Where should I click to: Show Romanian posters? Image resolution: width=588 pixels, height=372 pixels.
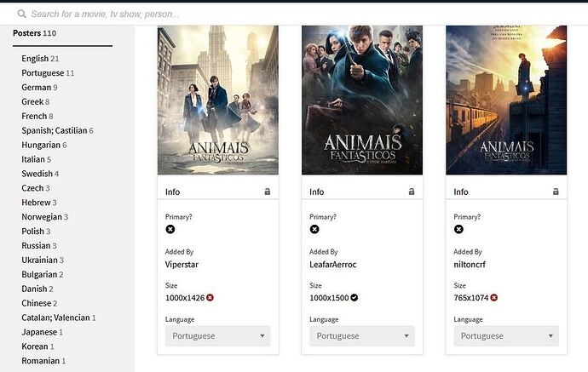point(43,361)
